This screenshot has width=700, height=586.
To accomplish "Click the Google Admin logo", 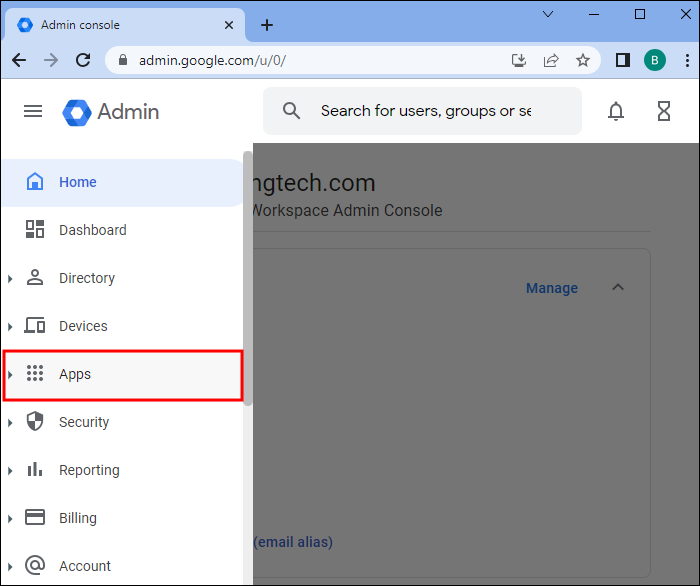I will pos(111,111).
